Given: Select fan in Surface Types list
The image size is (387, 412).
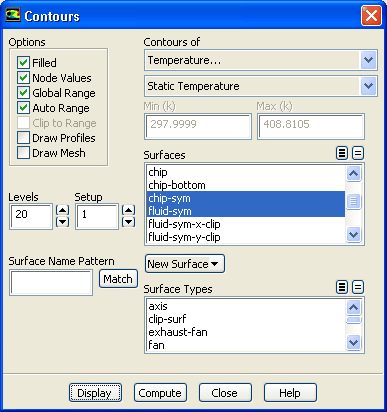Looking at the screenshot, I should point(246,345).
